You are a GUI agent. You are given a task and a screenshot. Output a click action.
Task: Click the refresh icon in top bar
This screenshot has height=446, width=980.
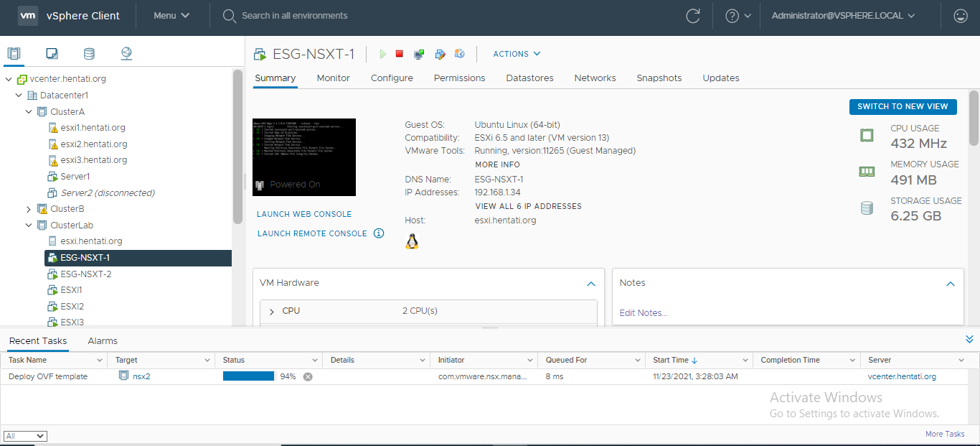pyautogui.click(x=693, y=16)
